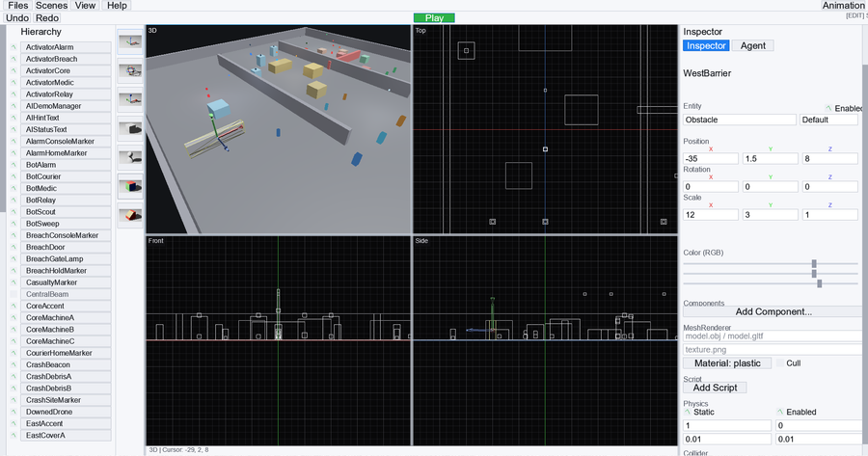Open the Animation panel menu
This screenshot has width=868, height=456.
(844, 5)
